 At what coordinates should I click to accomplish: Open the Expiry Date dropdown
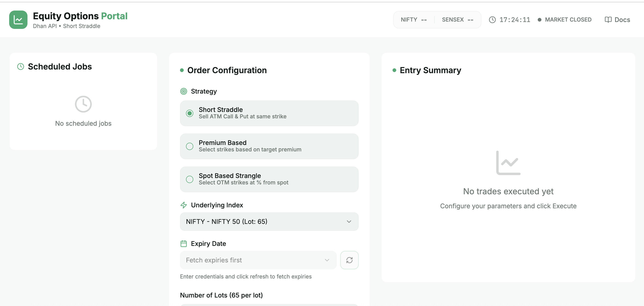258,260
